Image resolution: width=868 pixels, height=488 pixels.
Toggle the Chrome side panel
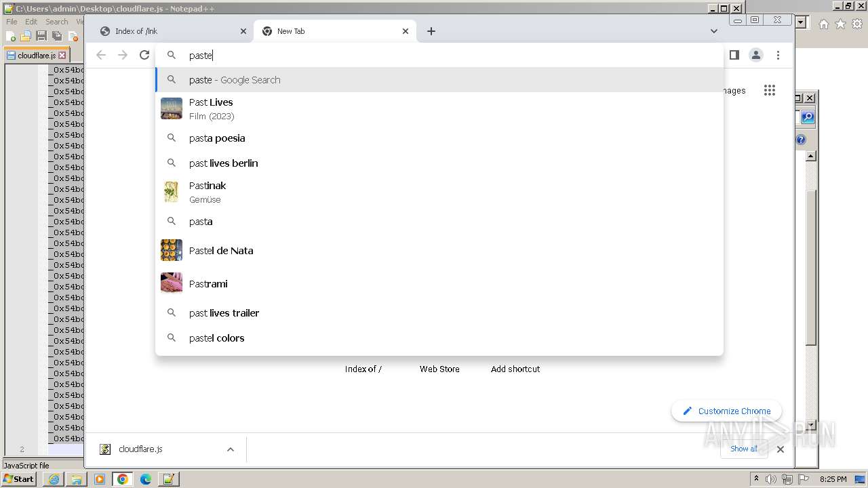point(734,55)
